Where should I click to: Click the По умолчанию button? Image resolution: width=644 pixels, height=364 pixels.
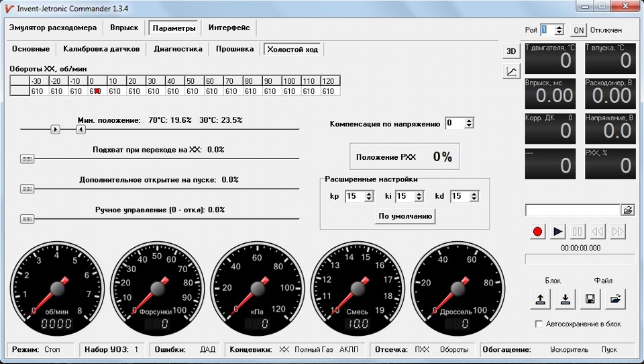(x=405, y=216)
